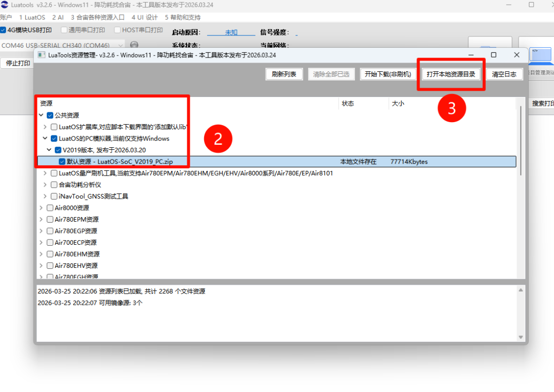
Task: Click the 打开本地资源目录 button
Action: click(451, 74)
